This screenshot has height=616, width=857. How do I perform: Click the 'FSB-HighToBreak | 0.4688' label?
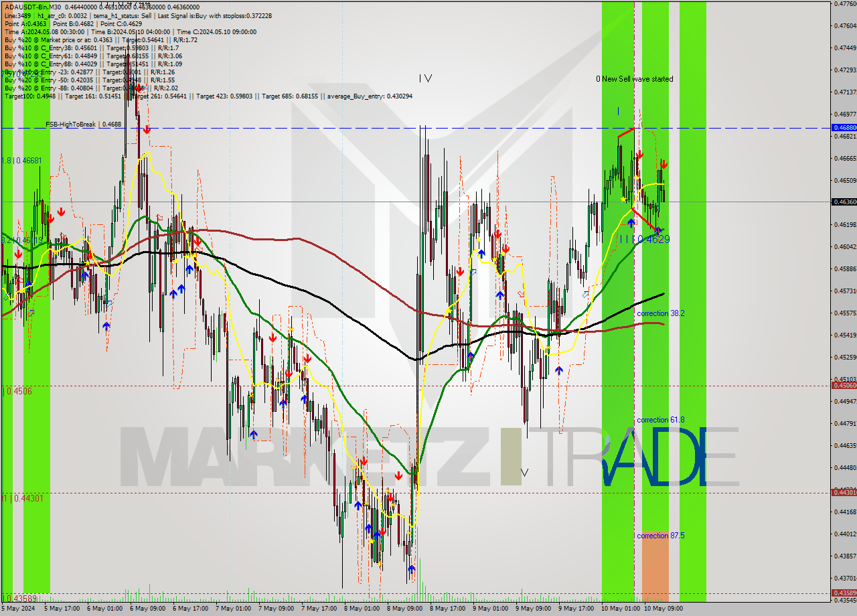click(84, 124)
